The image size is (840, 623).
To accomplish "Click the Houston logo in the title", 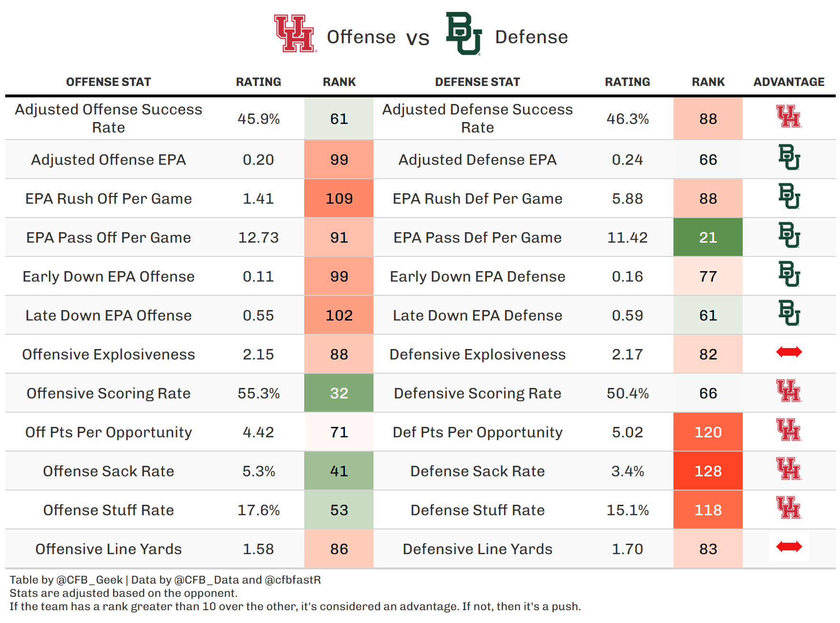I will (295, 34).
